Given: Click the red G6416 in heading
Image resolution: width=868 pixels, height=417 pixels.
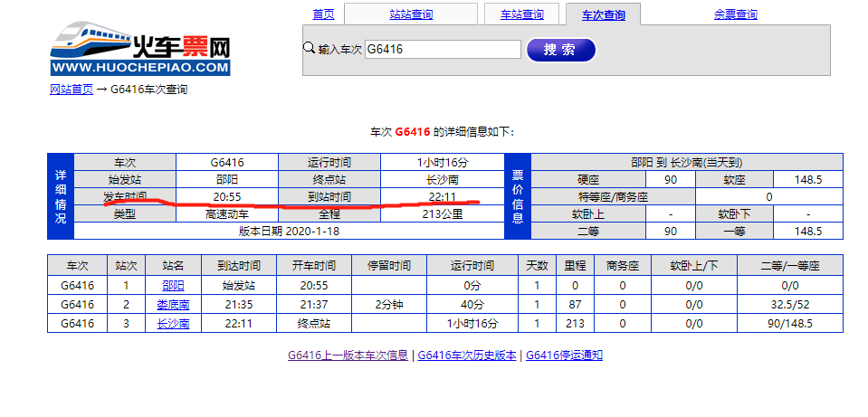Looking at the screenshot, I should [x=413, y=132].
